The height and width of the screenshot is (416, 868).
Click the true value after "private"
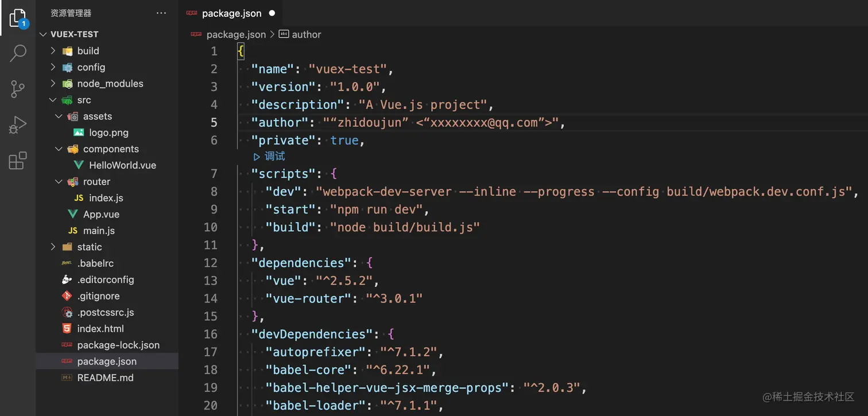(344, 141)
